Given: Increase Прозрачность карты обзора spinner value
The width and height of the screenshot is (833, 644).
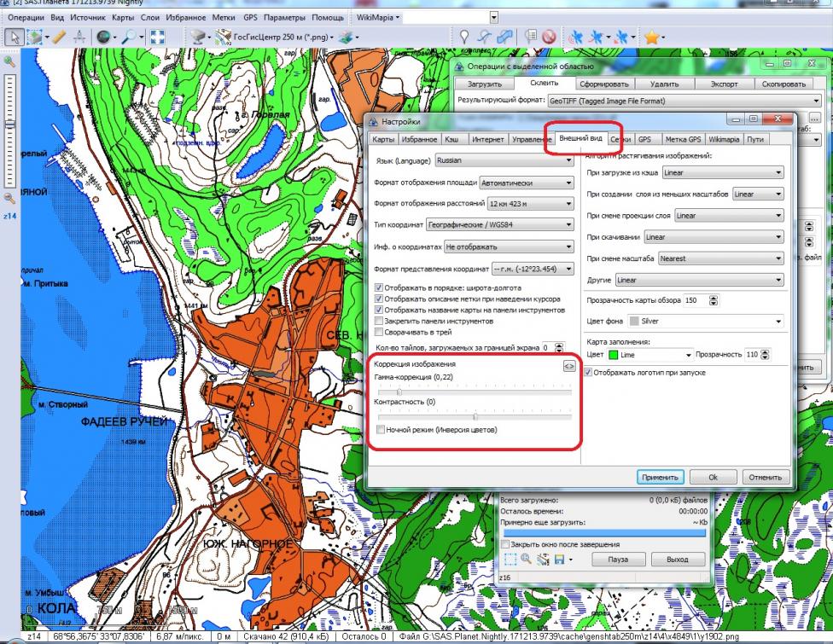Looking at the screenshot, I should [x=714, y=298].
